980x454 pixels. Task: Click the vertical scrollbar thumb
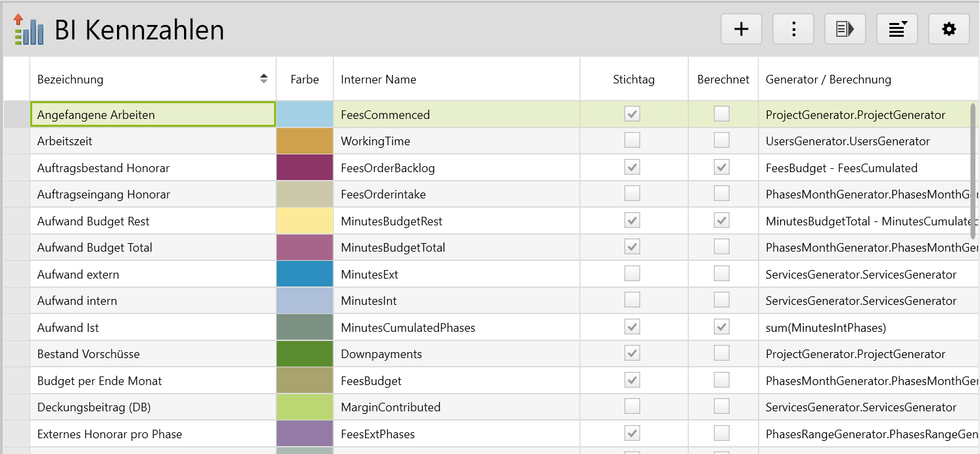[974, 171]
